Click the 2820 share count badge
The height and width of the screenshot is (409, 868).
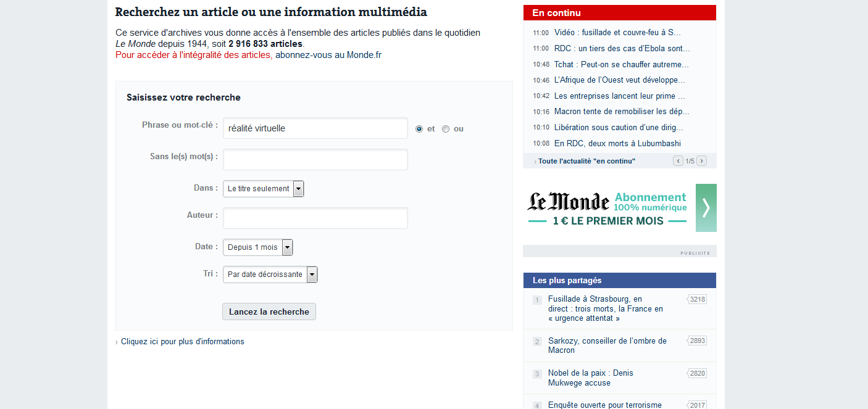point(697,373)
